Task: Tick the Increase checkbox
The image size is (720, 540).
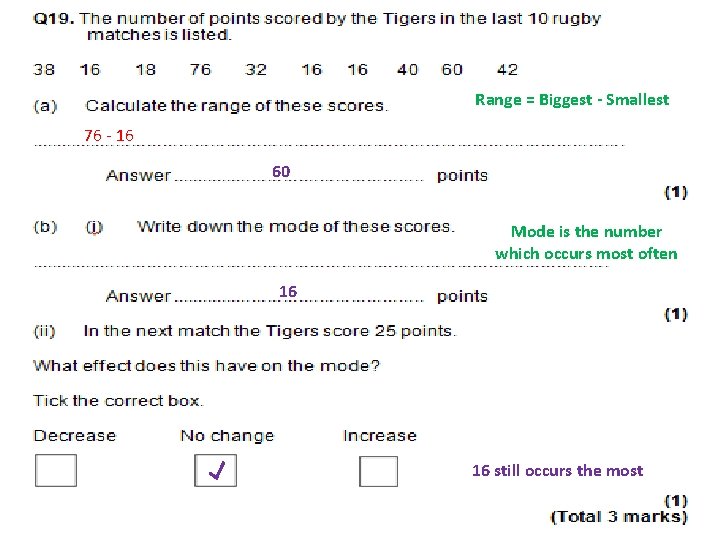Action: tap(378, 471)
